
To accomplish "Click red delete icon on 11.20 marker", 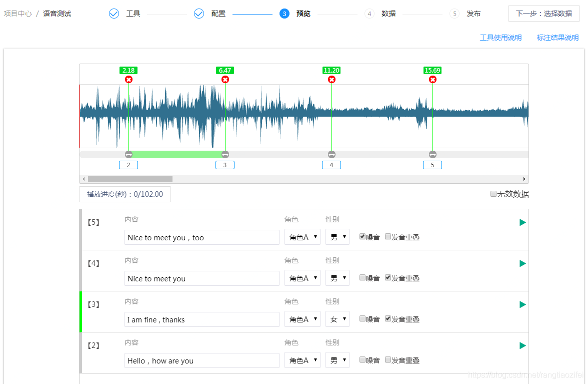I will coord(331,80).
